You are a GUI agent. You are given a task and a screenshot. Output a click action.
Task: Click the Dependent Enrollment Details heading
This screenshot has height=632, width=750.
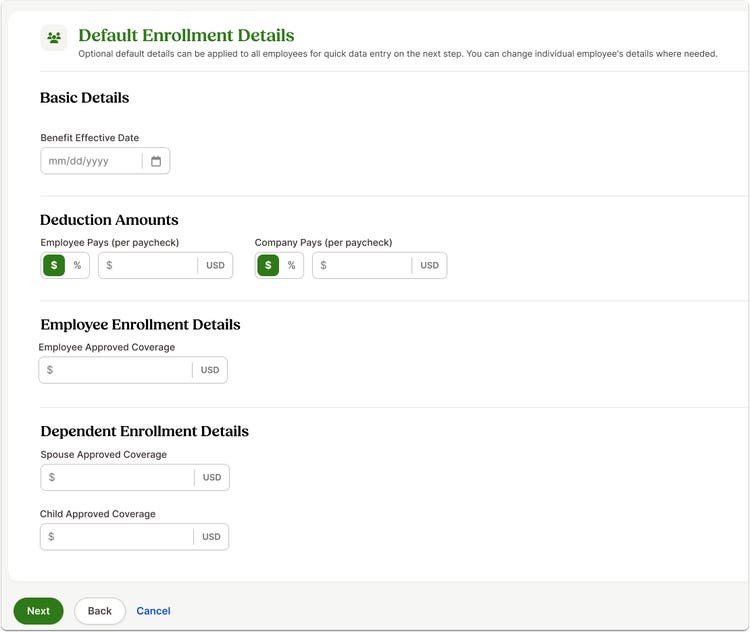point(144,431)
